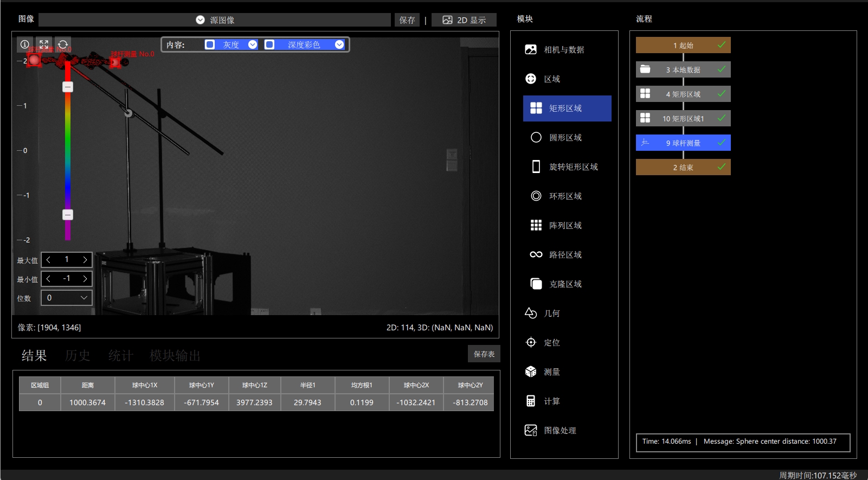Click the 周期时间 status text

tap(818, 475)
